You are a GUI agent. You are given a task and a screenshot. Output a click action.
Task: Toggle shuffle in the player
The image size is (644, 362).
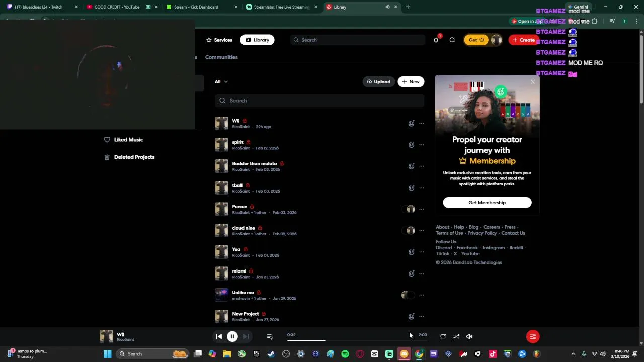[x=456, y=336]
